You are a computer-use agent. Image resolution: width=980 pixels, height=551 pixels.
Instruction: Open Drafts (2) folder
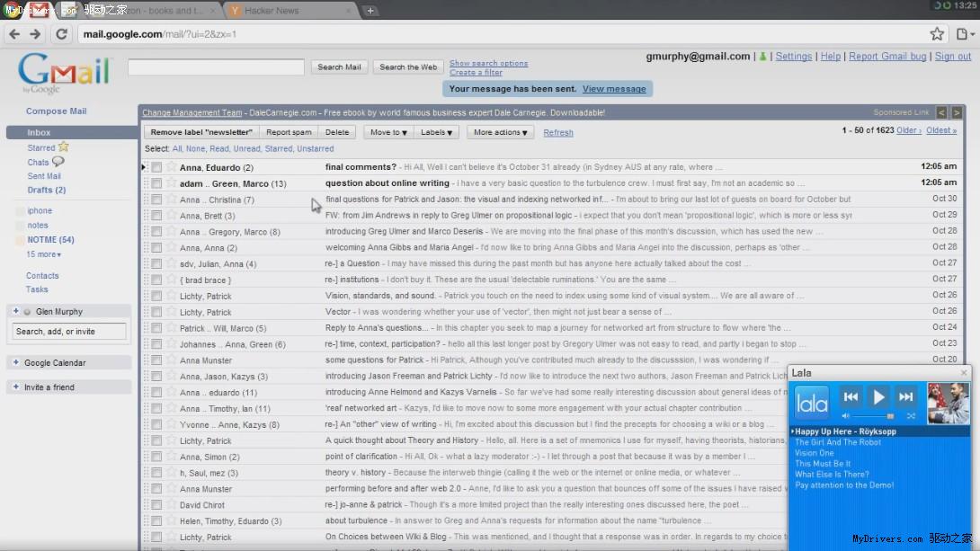(46, 190)
